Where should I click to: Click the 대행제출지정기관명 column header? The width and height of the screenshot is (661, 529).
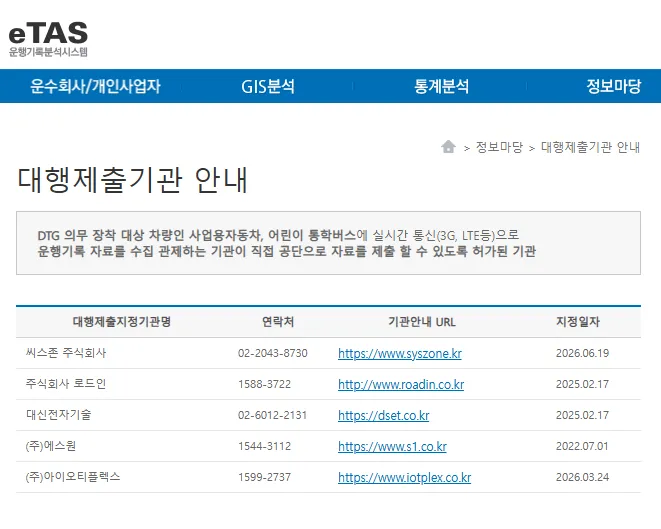[122, 322]
